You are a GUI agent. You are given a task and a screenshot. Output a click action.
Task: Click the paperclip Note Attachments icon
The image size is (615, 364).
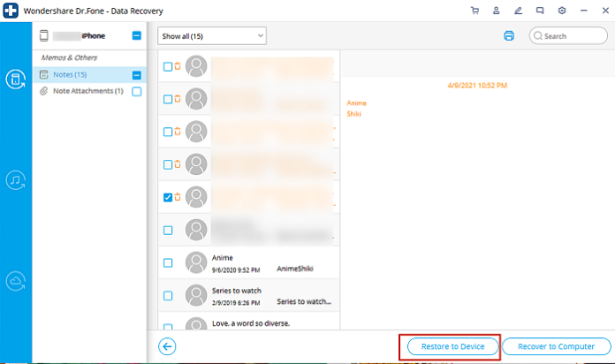[x=44, y=91]
